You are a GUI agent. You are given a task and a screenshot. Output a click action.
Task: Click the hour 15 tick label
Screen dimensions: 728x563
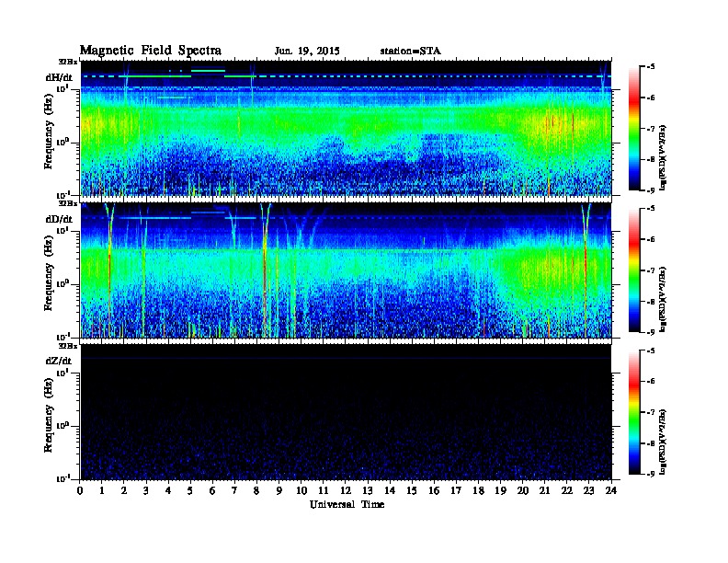(x=412, y=490)
